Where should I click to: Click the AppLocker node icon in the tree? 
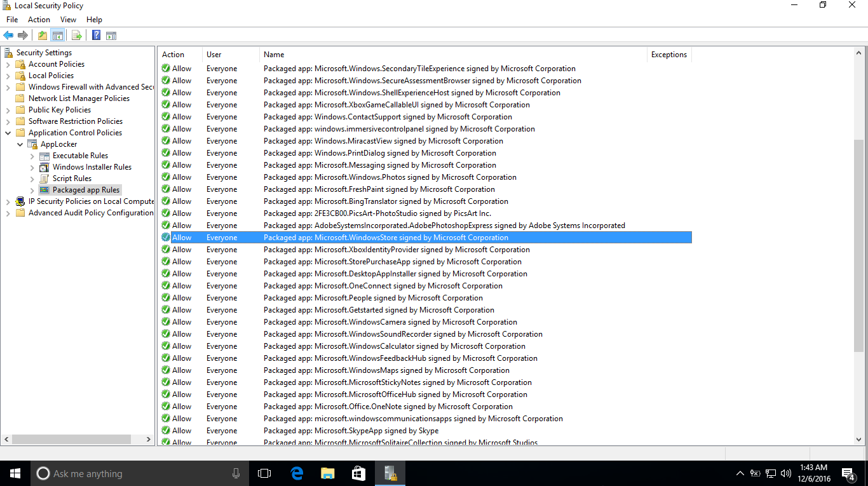33,144
